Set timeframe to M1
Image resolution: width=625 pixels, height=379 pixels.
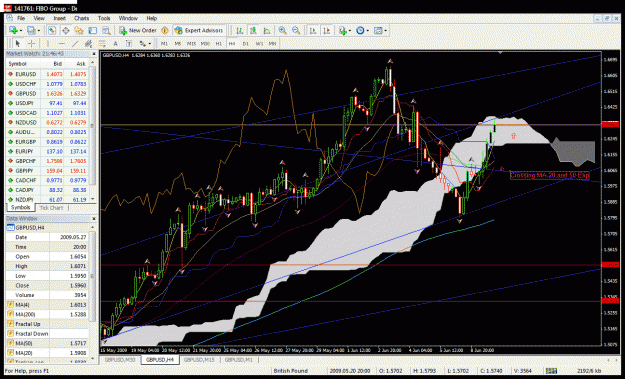coord(164,43)
